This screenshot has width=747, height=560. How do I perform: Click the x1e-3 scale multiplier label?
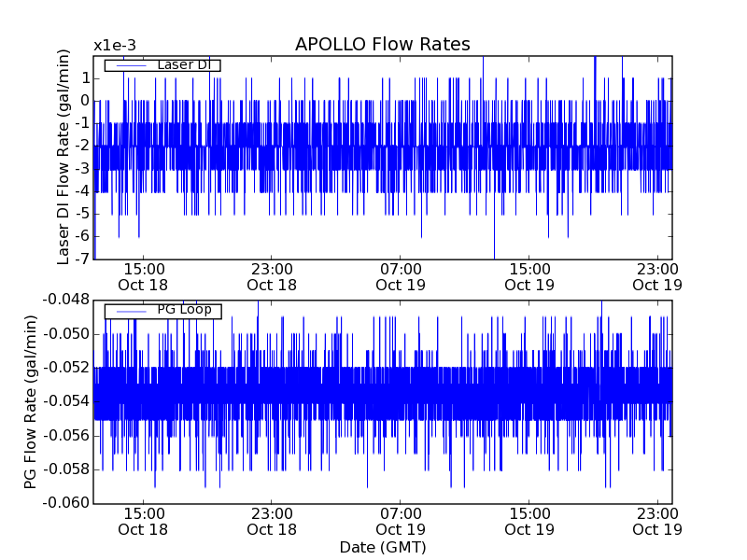point(115,46)
